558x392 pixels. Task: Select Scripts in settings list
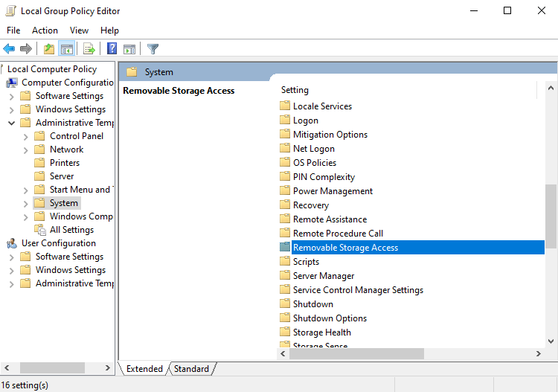(306, 261)
